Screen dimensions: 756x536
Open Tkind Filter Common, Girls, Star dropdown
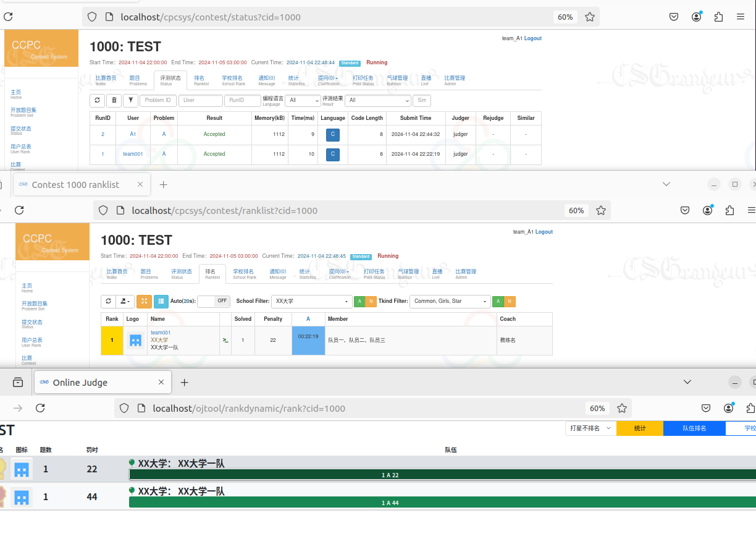pyautogui.click(x=450, y=301)
